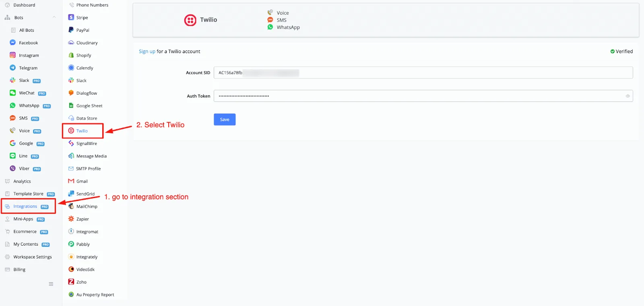Go to Template Store
The image size is (644, 306).
(x=29, y=194)
